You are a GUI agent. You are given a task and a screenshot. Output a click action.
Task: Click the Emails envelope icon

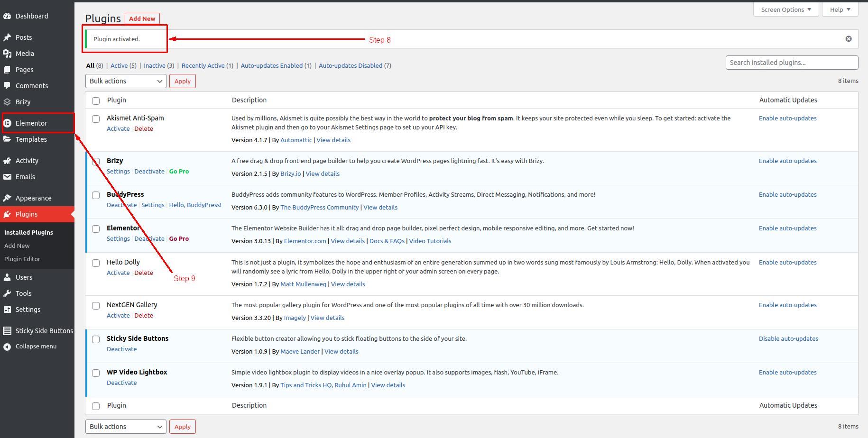click(x=7, y=177)
